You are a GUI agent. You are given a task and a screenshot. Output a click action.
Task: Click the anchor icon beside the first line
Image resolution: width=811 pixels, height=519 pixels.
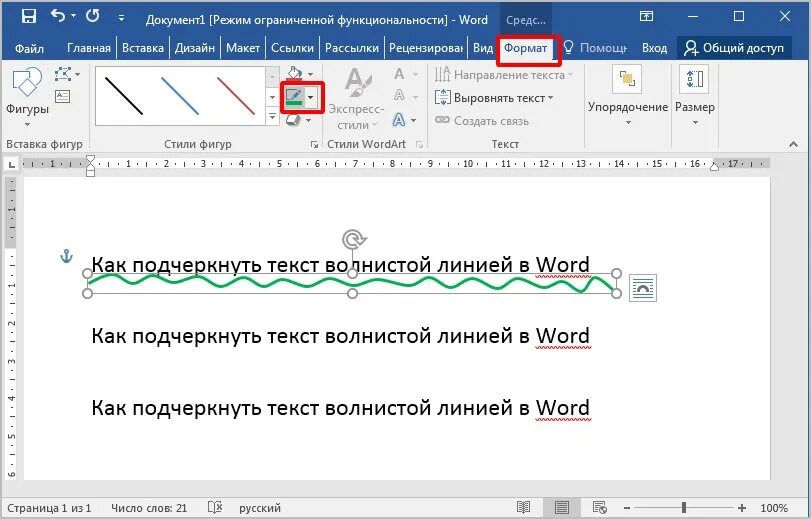(66, 256)
